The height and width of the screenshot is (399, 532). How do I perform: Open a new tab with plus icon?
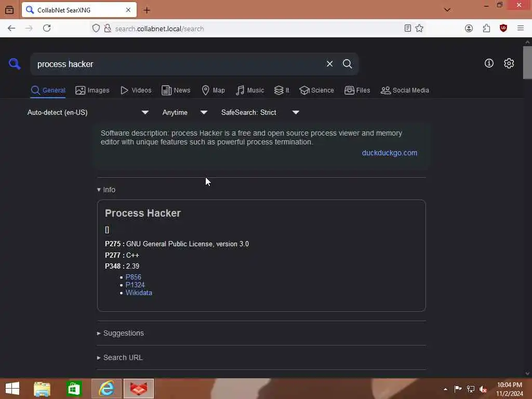(147, 10)
